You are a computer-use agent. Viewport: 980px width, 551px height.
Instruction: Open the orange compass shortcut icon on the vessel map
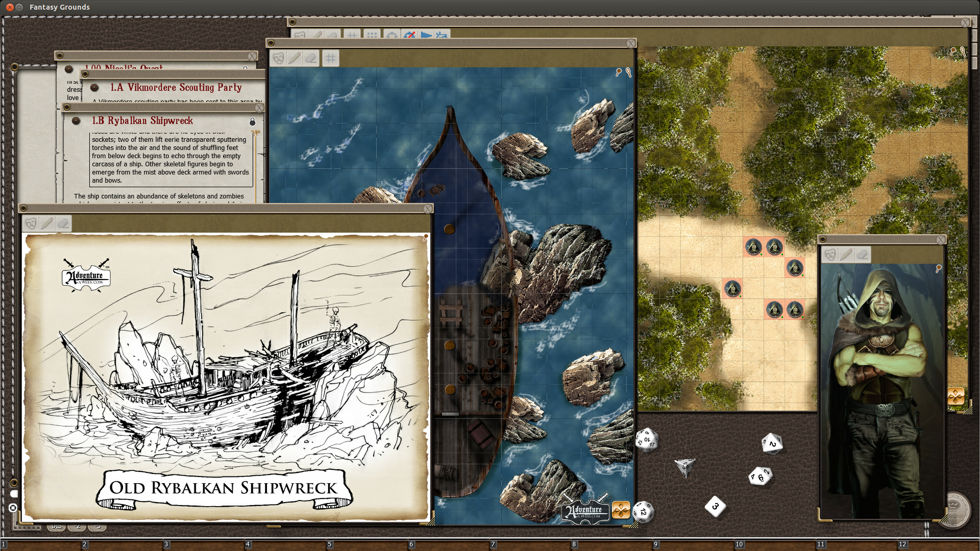coord(621,510)
